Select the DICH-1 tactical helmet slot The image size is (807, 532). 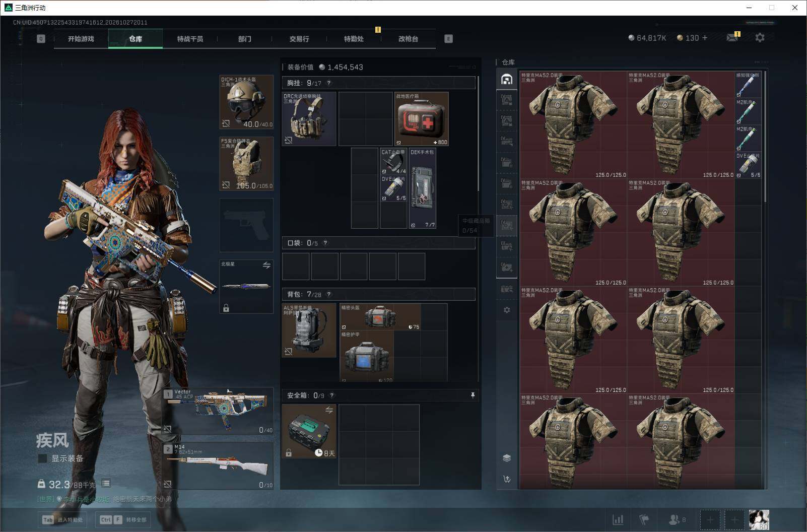coord(246,102)
